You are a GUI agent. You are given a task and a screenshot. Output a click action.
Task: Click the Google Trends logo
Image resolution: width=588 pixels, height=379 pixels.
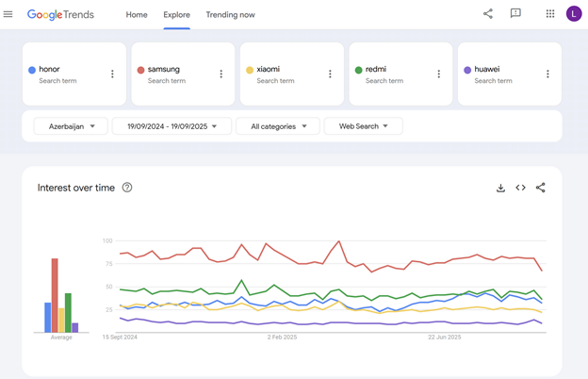pyautogui.click(x=60, y=15)
